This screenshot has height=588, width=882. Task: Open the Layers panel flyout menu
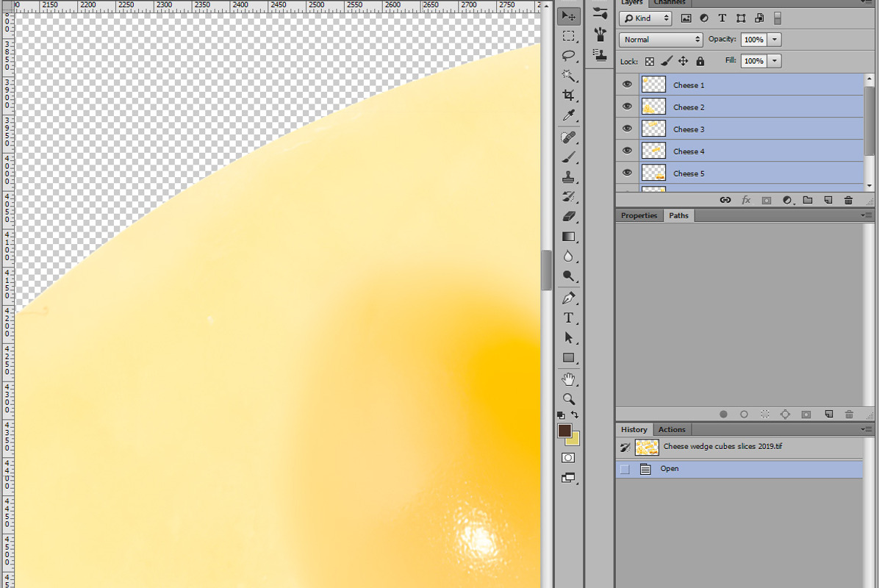(x=868, y=2)
